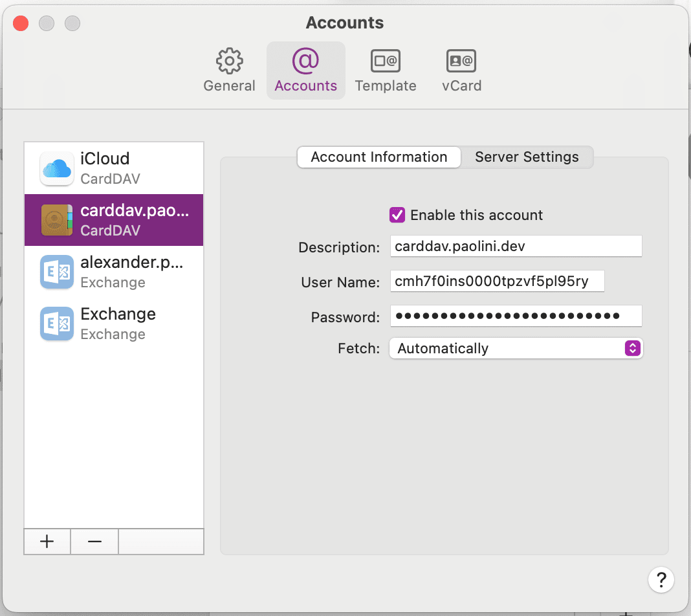The height and width of the screenshot is (616, 691).
Task: Click the add account plus button
Action: 47,542
